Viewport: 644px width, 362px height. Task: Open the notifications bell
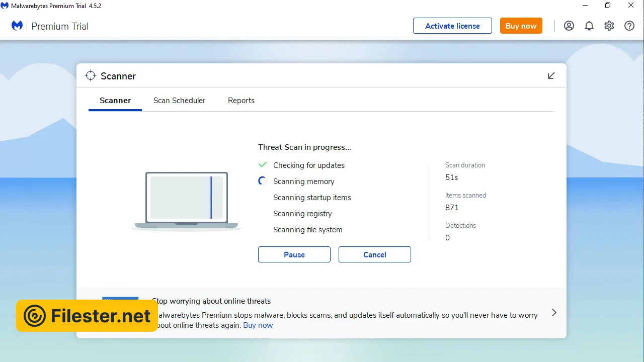coord(589,26)
